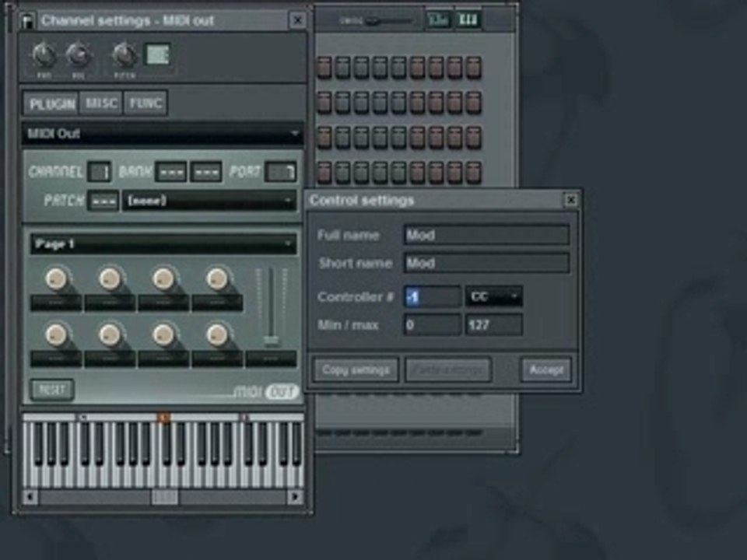
Task: Click the piano keyboard scroll right arrow
Action: coord(295,497)
